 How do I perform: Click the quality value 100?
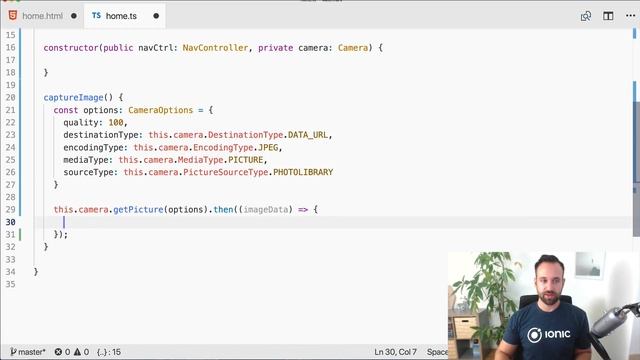116,122
